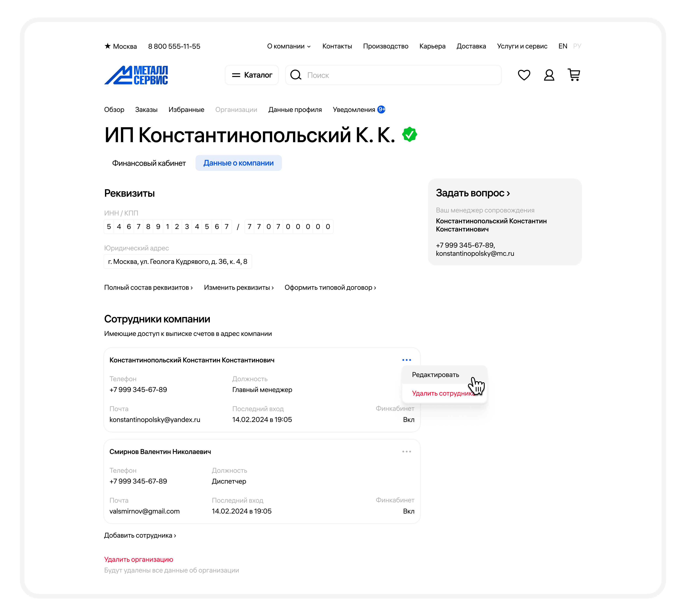The width and height of the screenshot is (686, 616).
Task: Click the search magnifier icon
Action: 296,75
